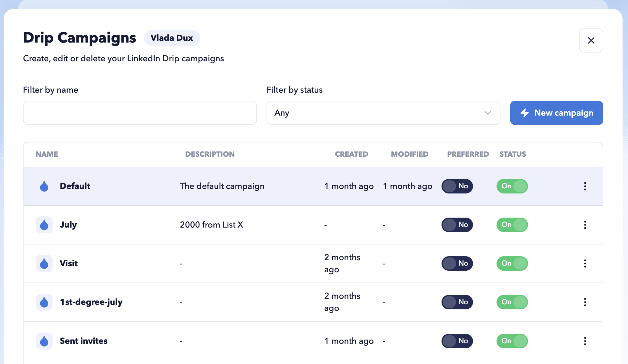This screenshot has height=364, width=628.
Task: Click 'The default campaign' description
Action: [x=222, y=186]
